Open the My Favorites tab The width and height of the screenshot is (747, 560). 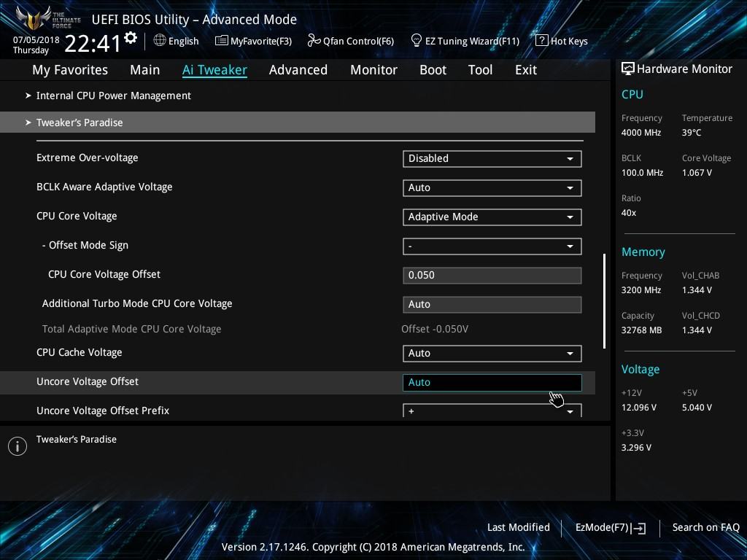click(x=70, y=70)
